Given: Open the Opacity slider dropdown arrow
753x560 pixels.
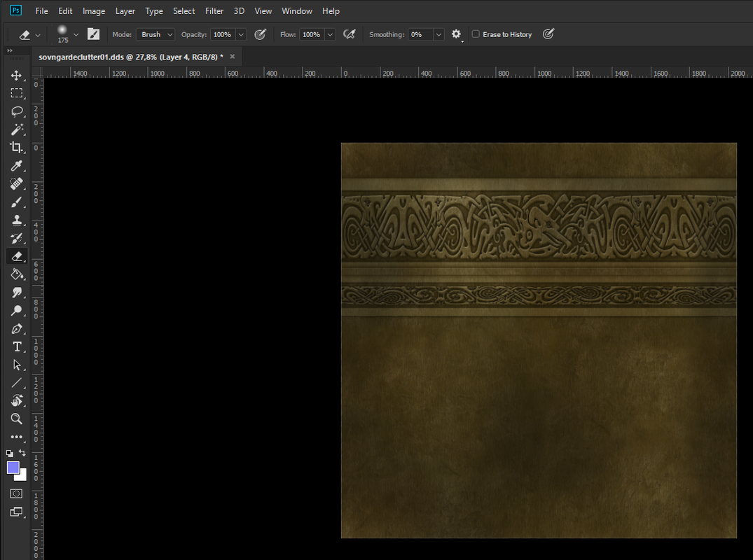Looking at the screenshot, I should 241,34.
